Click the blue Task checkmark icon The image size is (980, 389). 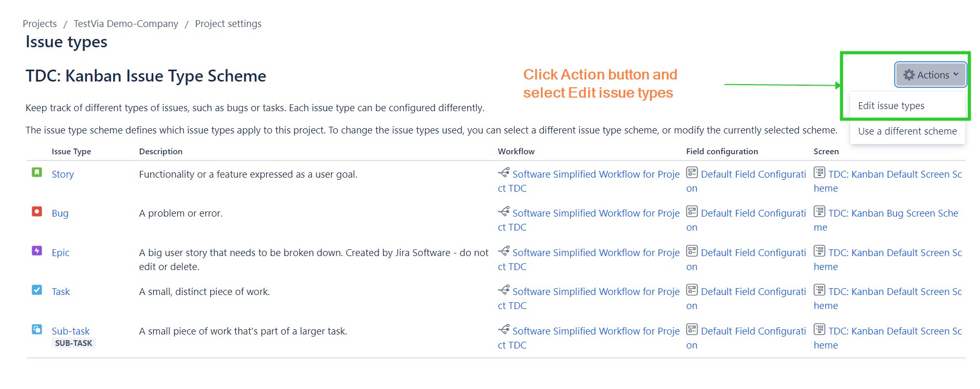point(37,290)
